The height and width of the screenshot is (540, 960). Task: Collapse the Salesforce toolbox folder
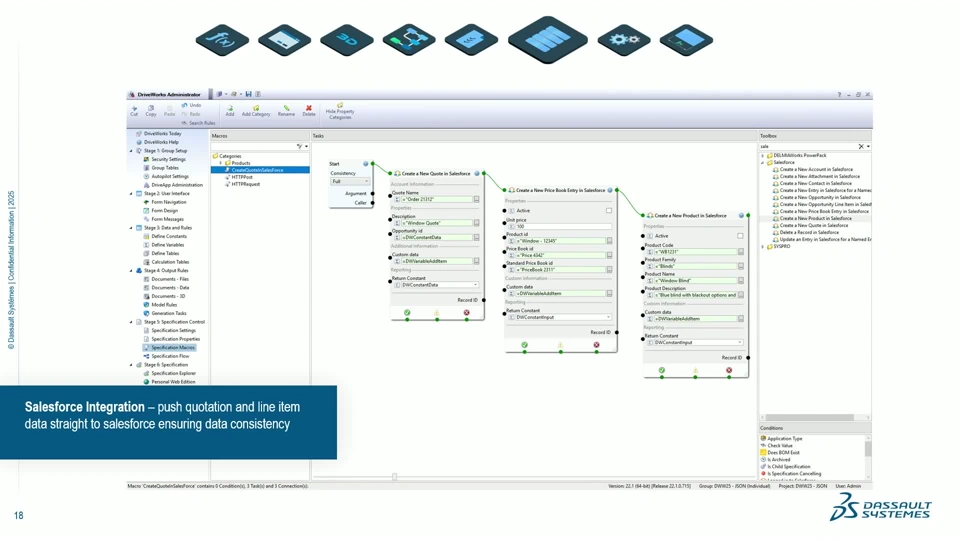[763, 163]
